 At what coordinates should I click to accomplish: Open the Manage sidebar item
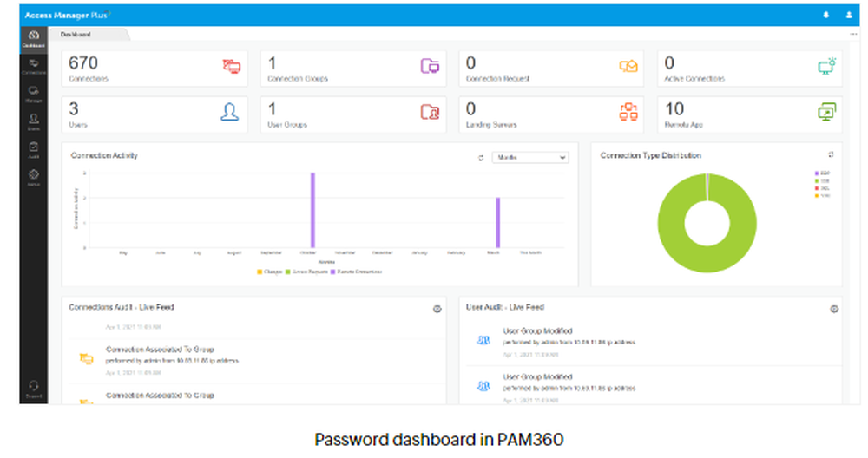(33, 95)
